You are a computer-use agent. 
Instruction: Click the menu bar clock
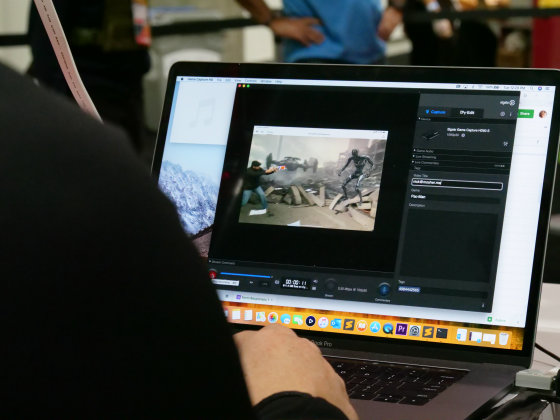point(515,88)
